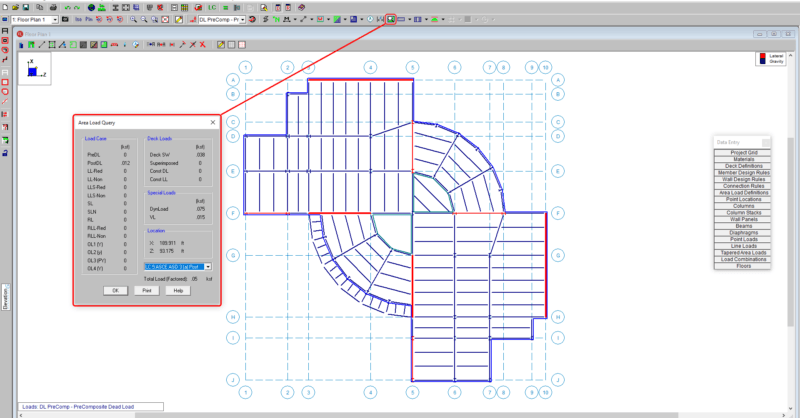Select Load Combinations in Data Entry list
Image resolution: width=800 pixels, height=418 pixels.
[742, 260]
